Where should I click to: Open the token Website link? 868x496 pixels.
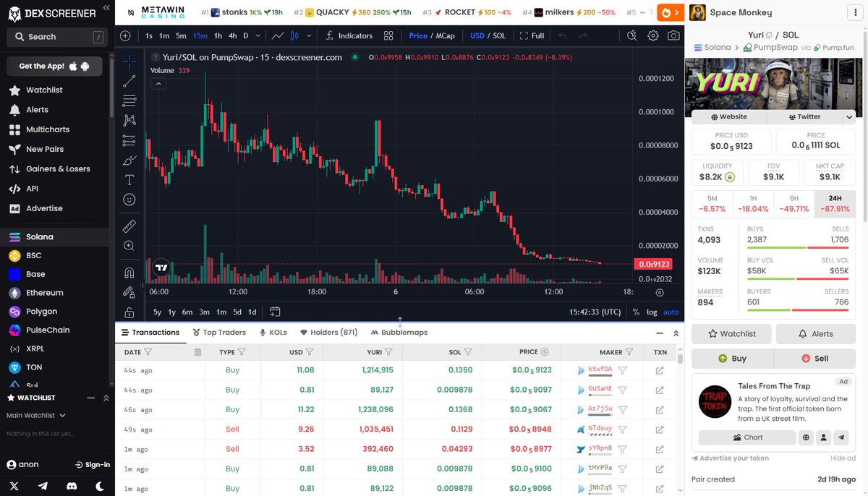click(x=729, y=116)
